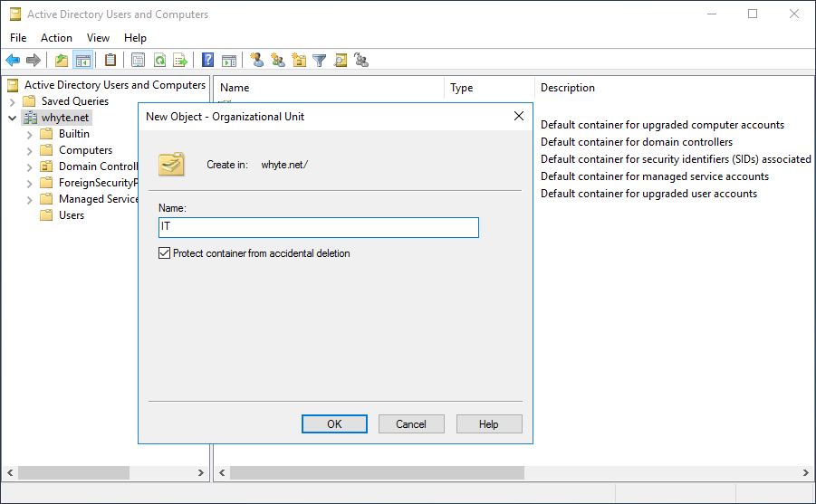Click right scroll arrow of tree pane
This screenshot has width=816, height=504.
[x=201, y=473]
